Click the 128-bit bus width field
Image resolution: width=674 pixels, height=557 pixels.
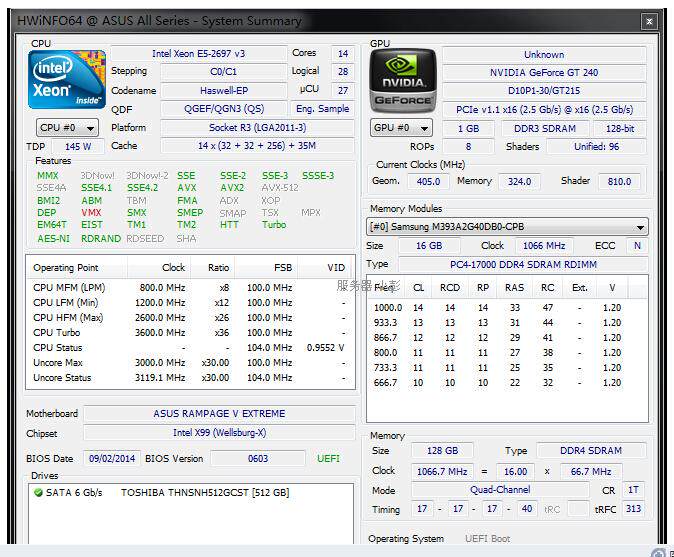620,129
